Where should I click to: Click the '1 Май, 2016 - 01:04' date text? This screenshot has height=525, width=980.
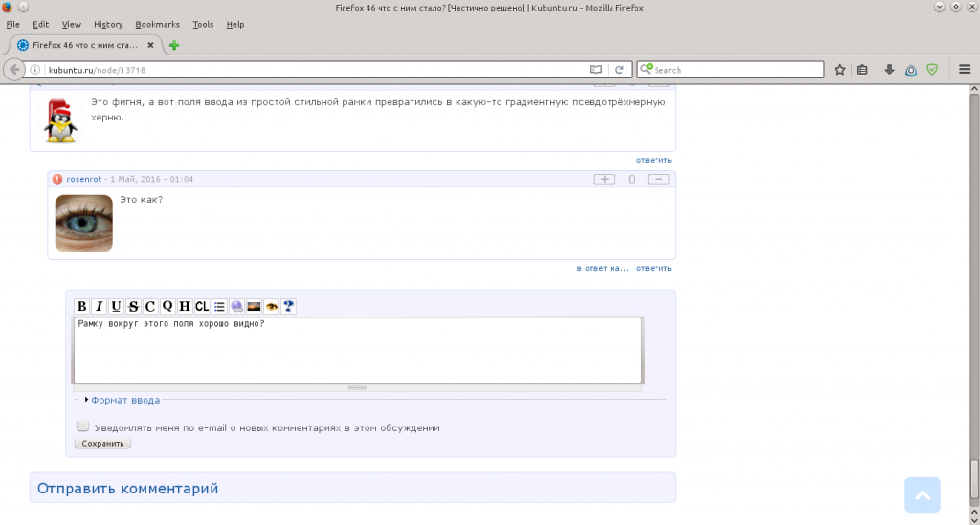click(x=152, y=179)
